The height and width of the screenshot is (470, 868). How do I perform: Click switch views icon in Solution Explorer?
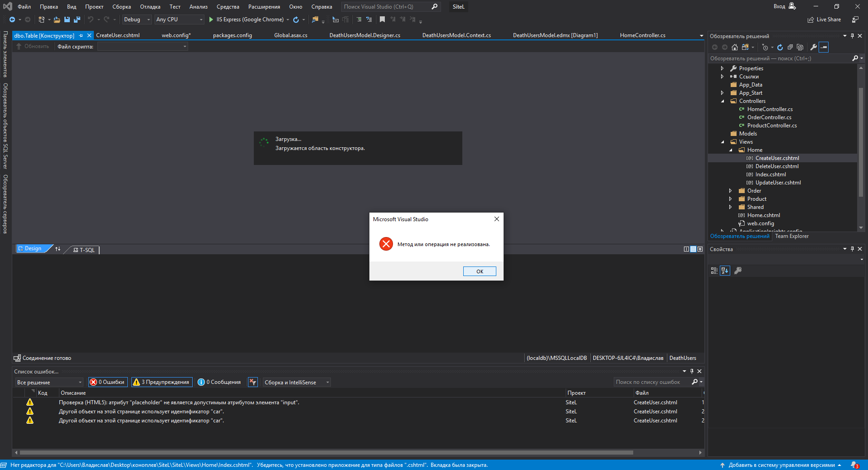745,47
